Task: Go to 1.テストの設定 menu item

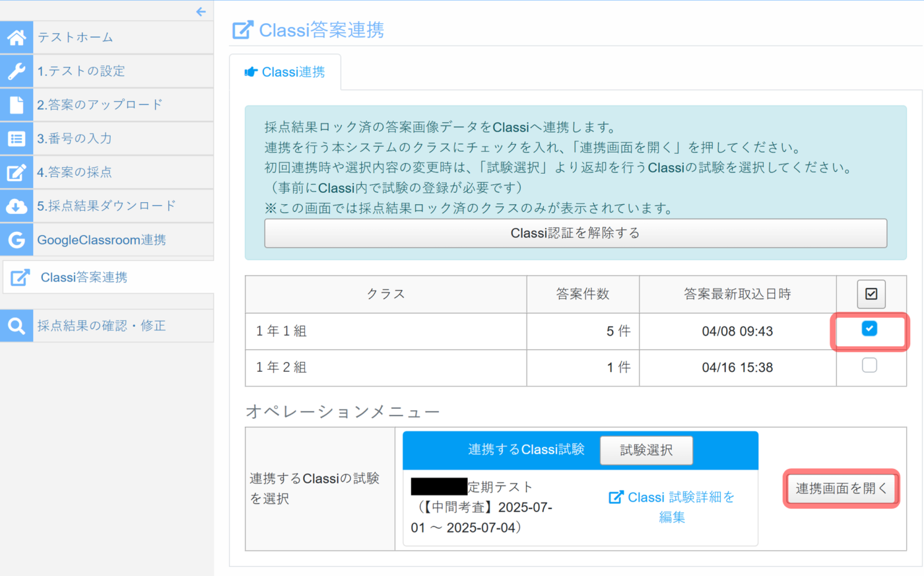Action: (107, 71)
